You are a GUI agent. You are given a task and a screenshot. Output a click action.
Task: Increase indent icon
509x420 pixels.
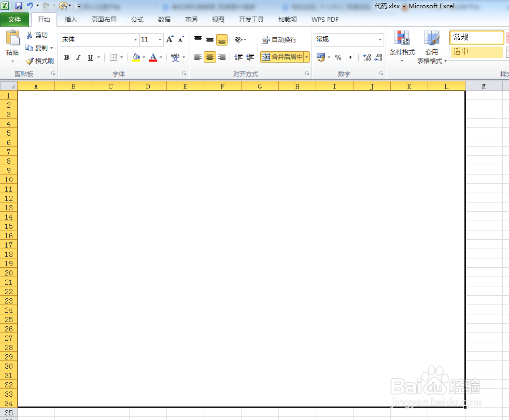click(250, 57)
